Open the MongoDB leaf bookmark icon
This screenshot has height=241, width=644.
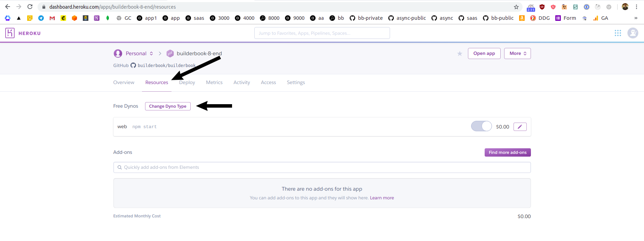pos(108,18)
